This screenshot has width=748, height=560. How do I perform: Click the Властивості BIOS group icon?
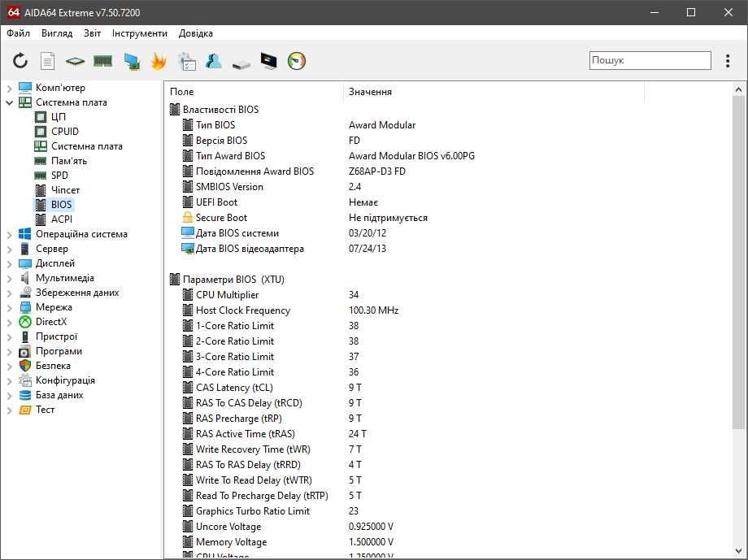(175, 109)
